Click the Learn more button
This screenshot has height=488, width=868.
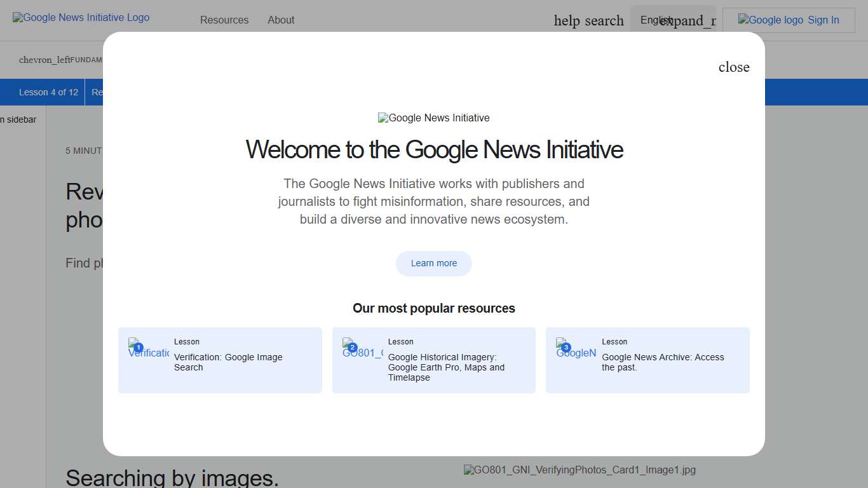coord(434,263)
